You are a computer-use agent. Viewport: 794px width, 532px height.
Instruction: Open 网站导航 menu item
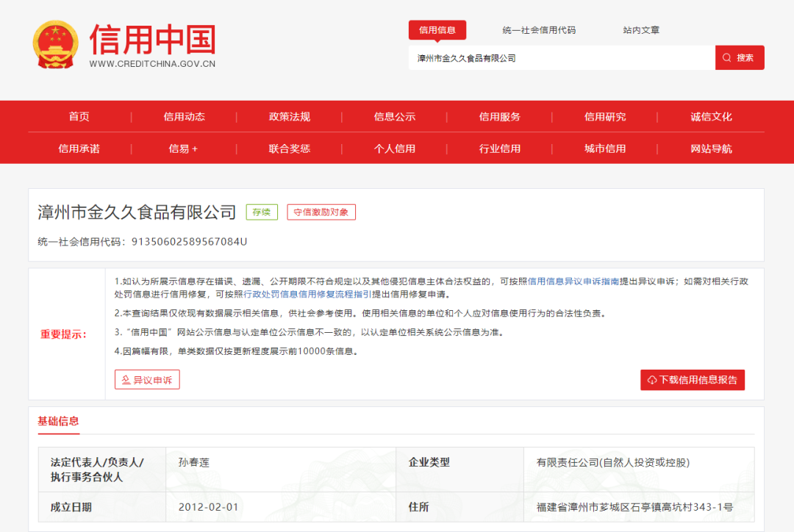click(x=711, y=148)
